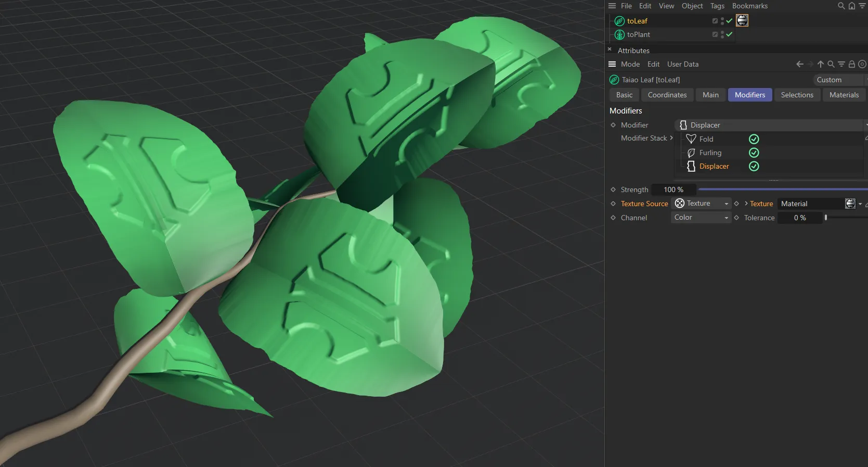The image size is (868, 467).
Task: Select the Displacer modifier icon in stack
Action: pyautogui.click(x=691, y=166)
